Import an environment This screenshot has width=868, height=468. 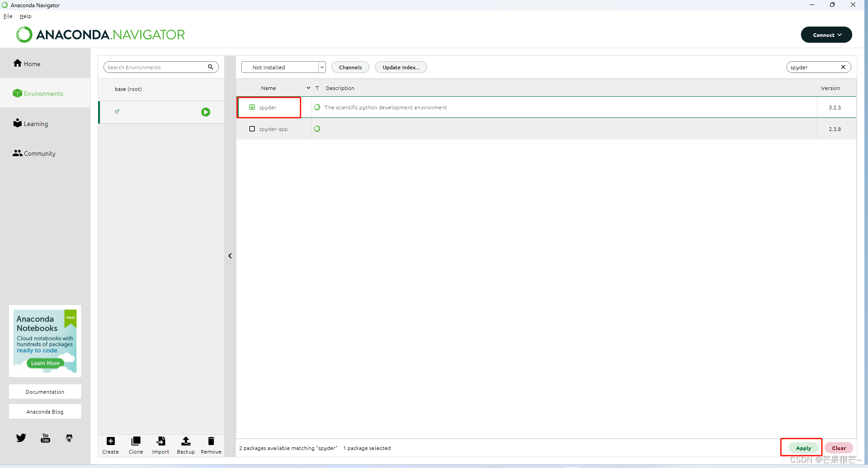161,445
